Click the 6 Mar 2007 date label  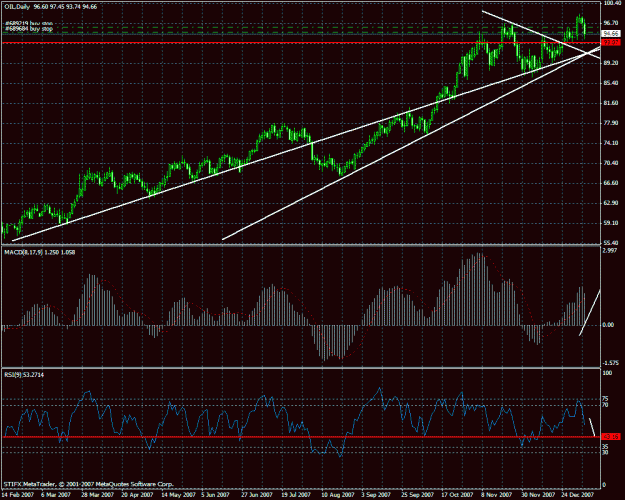click(x=56, y=494)
